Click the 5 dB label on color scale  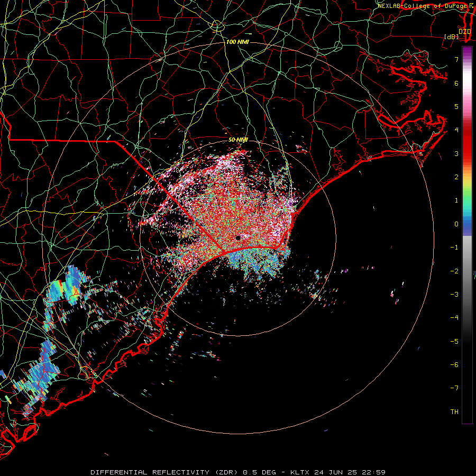456,106
